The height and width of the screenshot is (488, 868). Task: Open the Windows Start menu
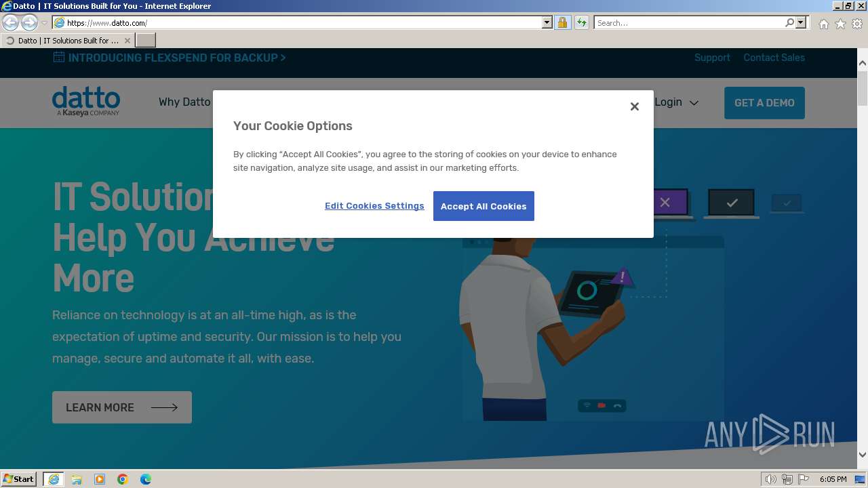point(19,479)
